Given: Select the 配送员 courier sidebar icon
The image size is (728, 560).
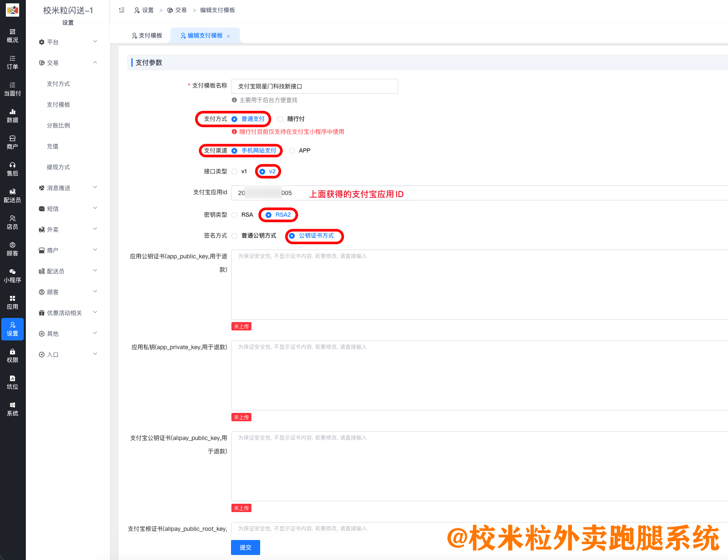Looking at the screenshot, I should click(13, 196).
